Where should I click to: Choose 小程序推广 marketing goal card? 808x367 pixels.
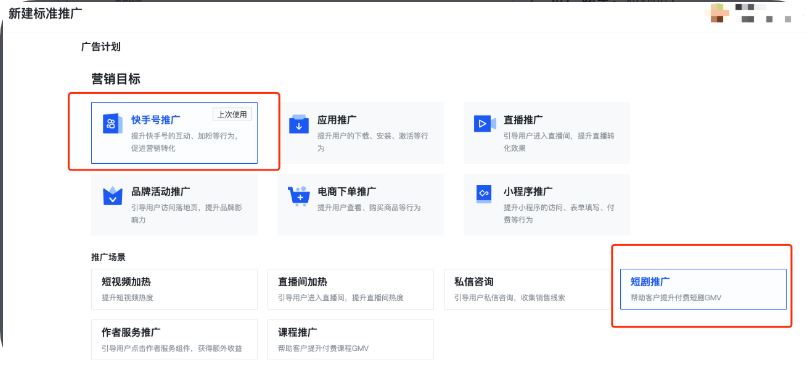547,205
